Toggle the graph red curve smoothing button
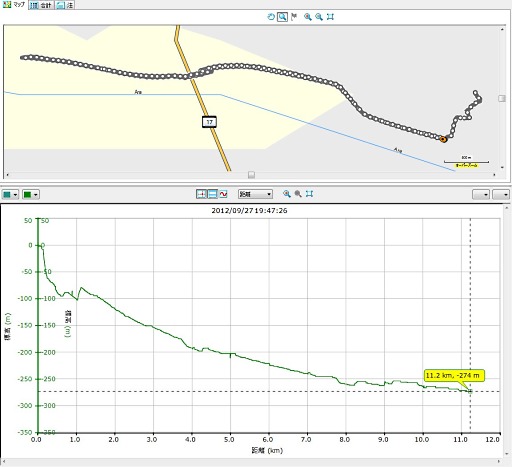This screenshot has height=467, width=512. click(223, 194)
